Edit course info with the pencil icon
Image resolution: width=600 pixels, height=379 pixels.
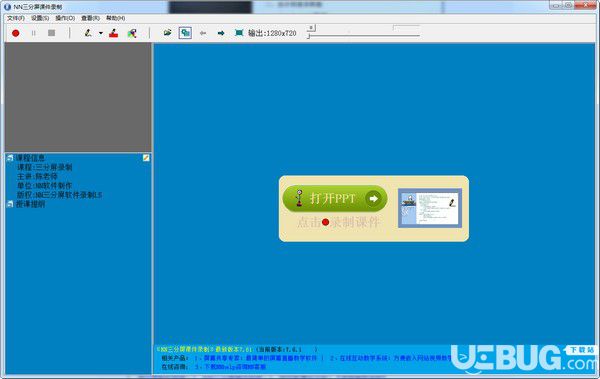tap(146, 158)
